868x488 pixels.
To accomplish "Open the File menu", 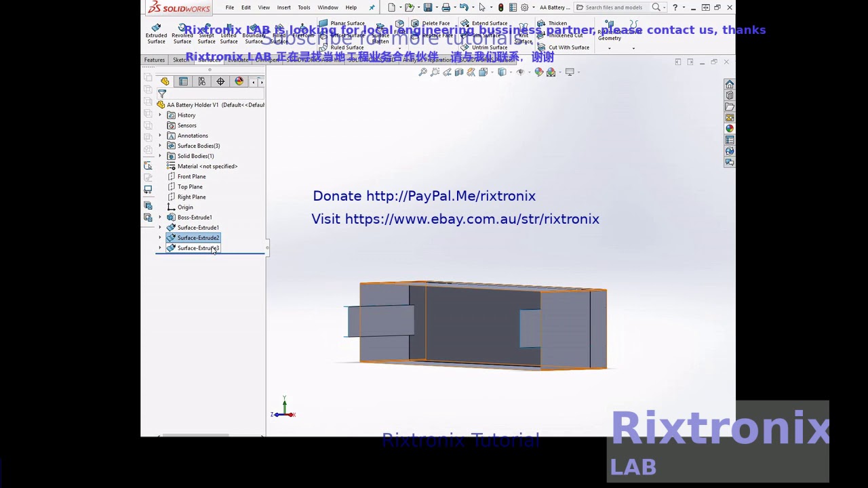I will click(x=230, y=7).
